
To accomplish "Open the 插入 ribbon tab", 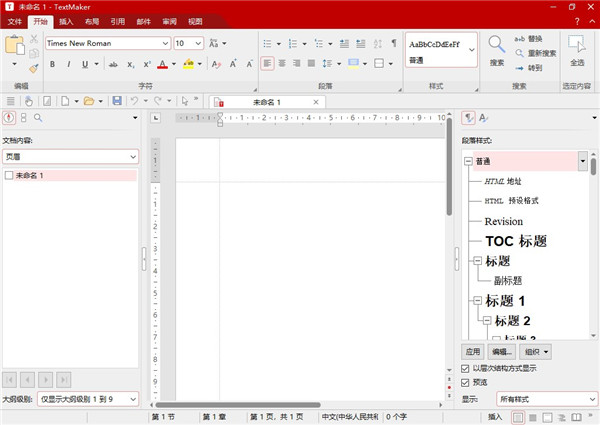I will point(66,20).
